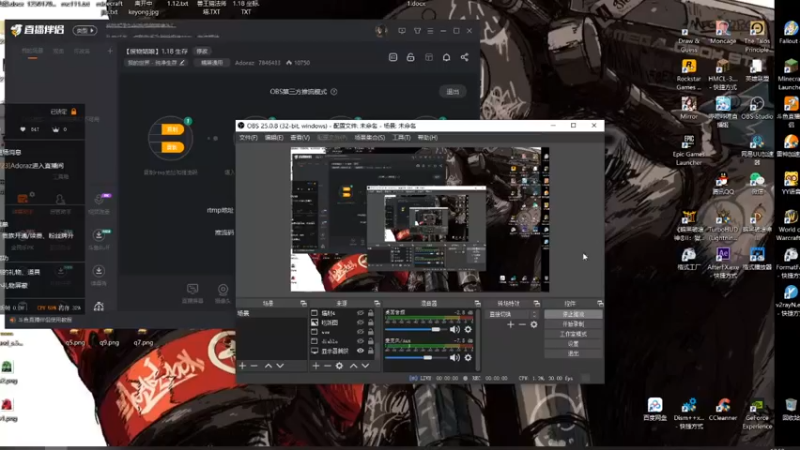
Task: Click 停止推流 button in OBS Controls
Action: tap(573, 314)
